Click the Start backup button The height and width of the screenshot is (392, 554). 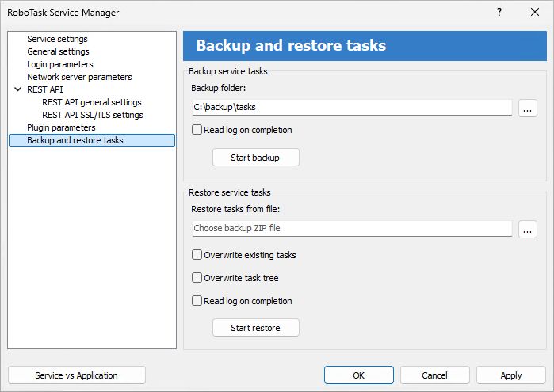tap(256, 158)
